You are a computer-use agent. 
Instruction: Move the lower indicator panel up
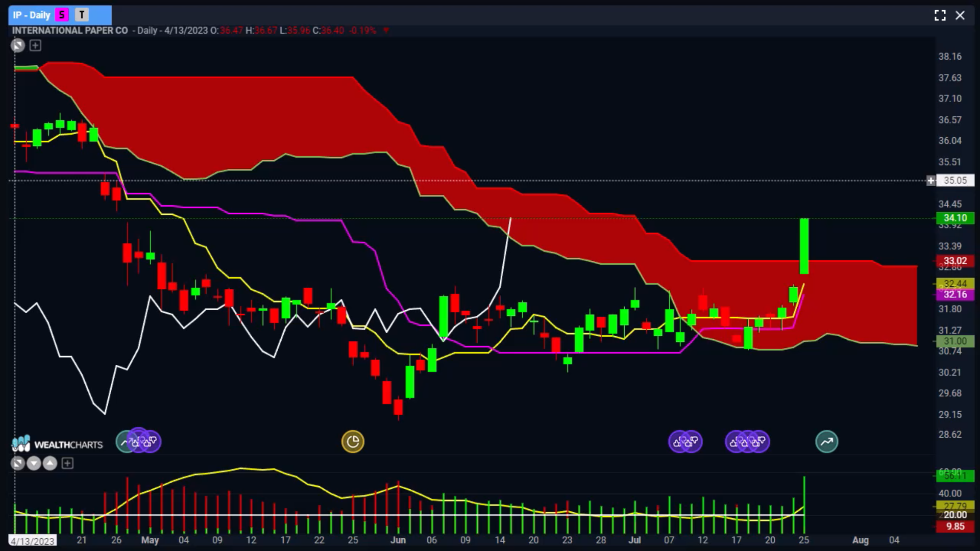pos(50,463)
